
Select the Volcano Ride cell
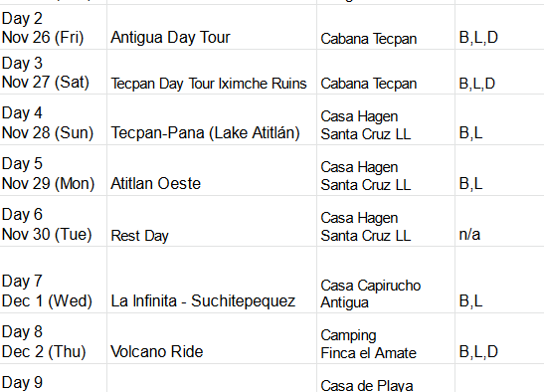click(212, 338)
